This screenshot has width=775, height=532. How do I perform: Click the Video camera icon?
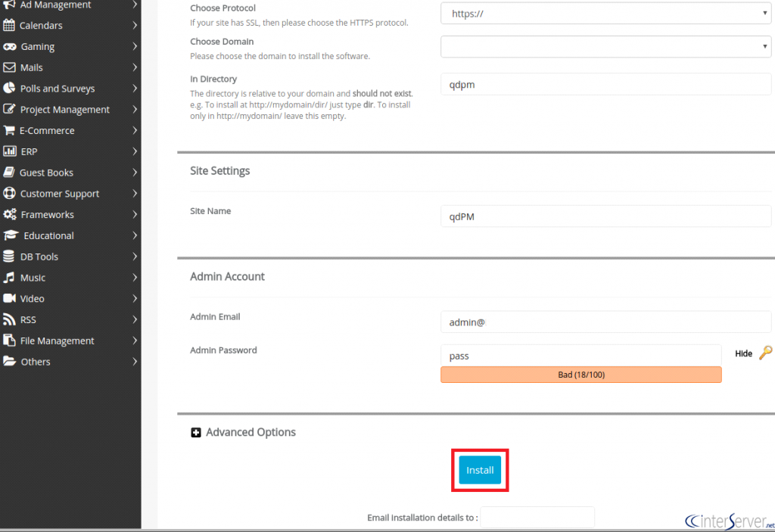(9, 298)
